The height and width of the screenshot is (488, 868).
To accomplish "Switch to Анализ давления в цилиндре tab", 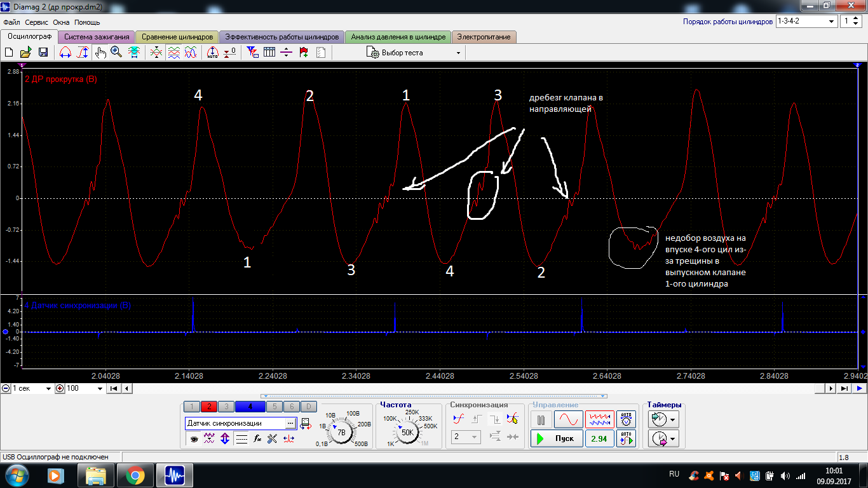I will [398, 37].
